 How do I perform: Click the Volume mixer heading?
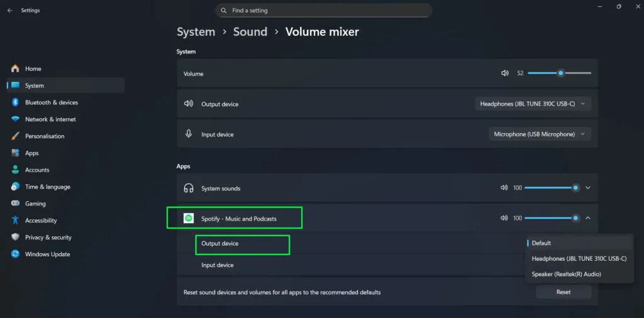tap(322, 31)
